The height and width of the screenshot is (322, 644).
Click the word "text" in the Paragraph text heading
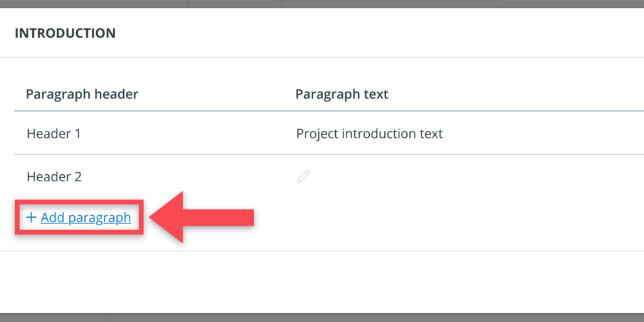(x=377, y=94)
